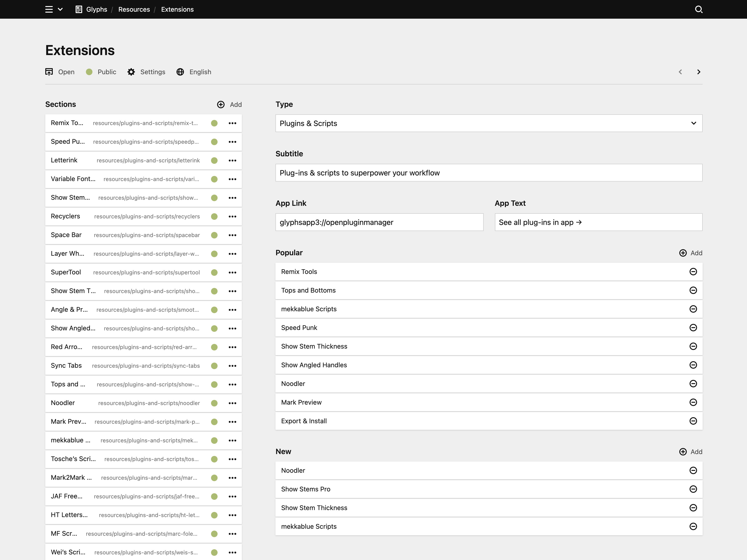The width and height of the screenshot is (747, 560).
Task: Go to the next page arrow
Action: point(698,72)
